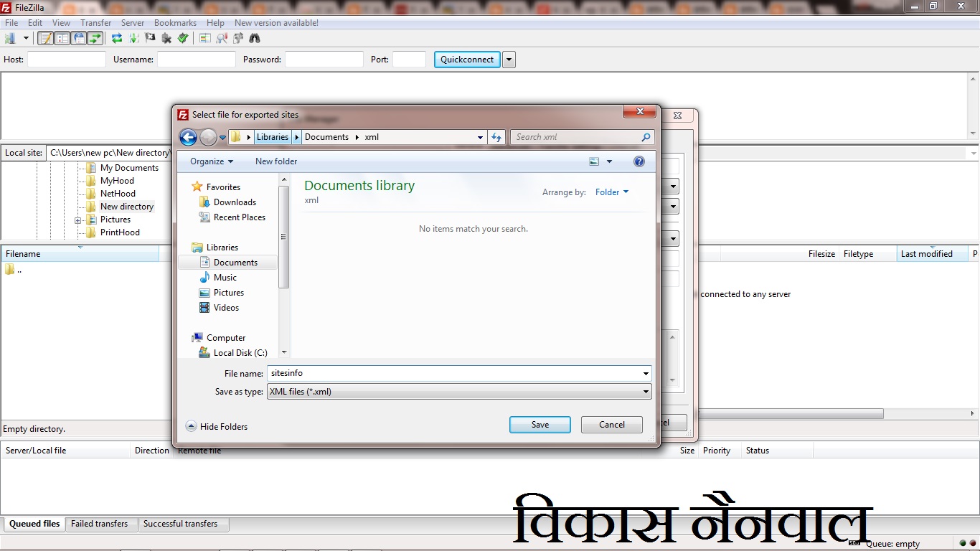Click the address bar refresh icon

496,137
